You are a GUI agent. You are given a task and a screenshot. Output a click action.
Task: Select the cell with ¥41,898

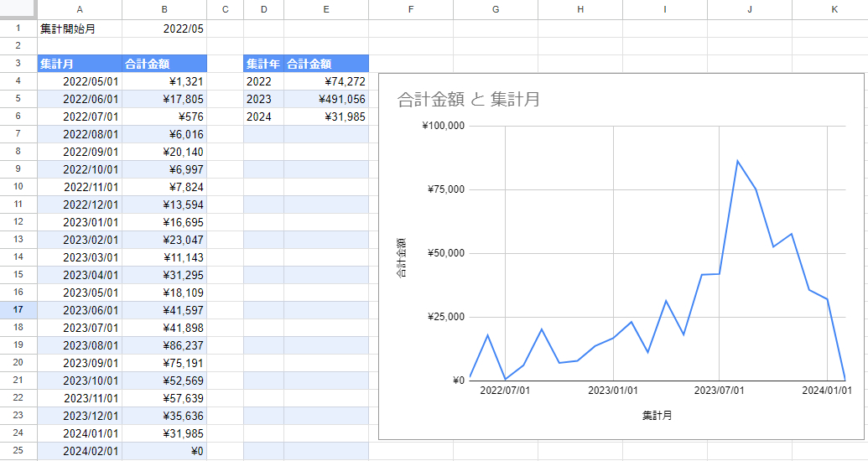[164, 328]
